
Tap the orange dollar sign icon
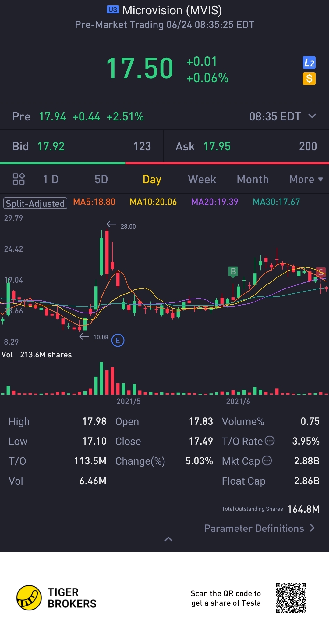coord(309,79)
